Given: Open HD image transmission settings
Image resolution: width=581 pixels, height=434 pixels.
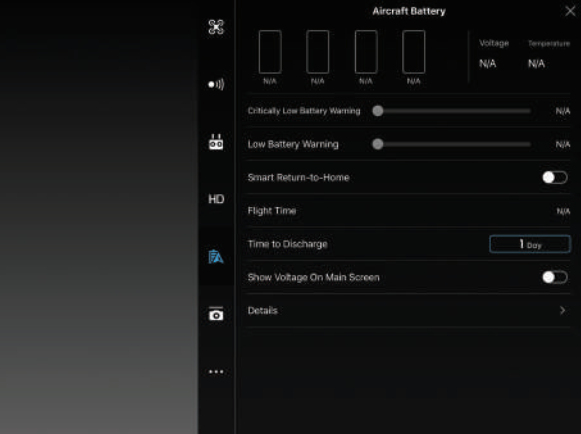Looking at the screenshot, I should (216, 199).
